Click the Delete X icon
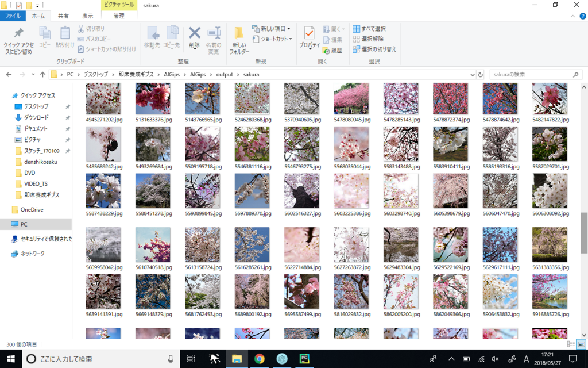Screen dimensions: 588x368 [x=194, y=37]
